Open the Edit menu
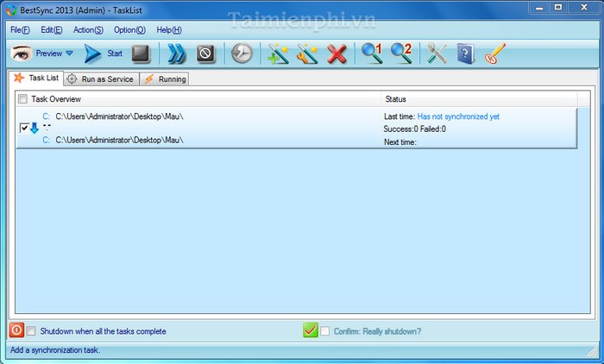The image size is (604, 364). click(x=52, y=30)
